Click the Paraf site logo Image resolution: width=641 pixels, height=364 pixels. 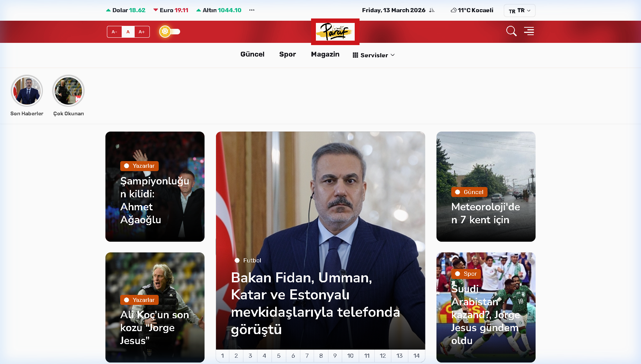click(x=335, y=32)
